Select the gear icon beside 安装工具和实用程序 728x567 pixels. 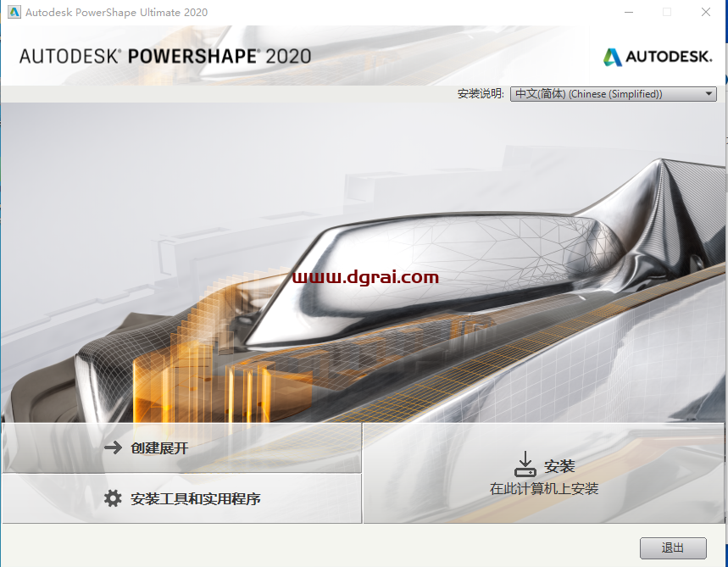[113, 500]
